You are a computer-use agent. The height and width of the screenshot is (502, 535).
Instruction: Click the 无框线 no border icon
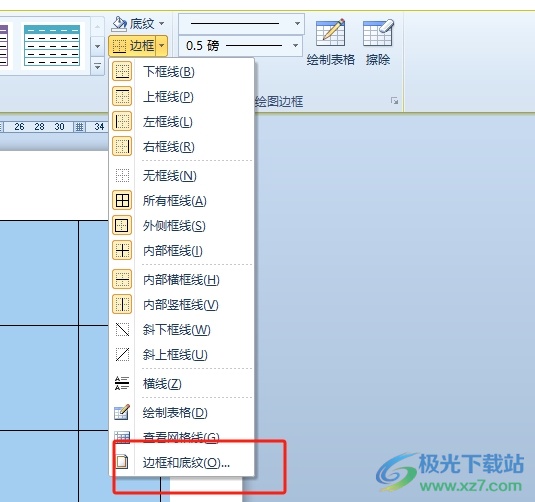[122, 175]
